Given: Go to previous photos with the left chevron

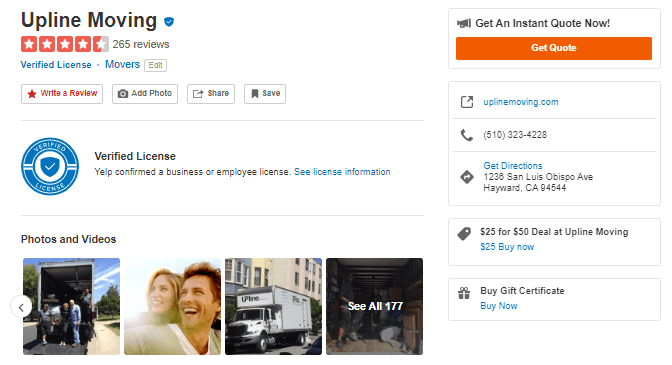Looking at the screenshot, I should pos(21,307).
